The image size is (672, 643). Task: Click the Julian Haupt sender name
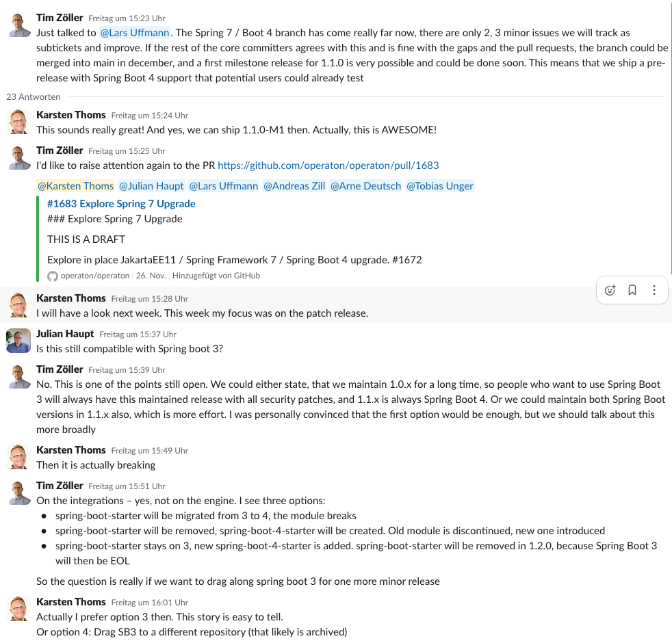coord(65,334)
